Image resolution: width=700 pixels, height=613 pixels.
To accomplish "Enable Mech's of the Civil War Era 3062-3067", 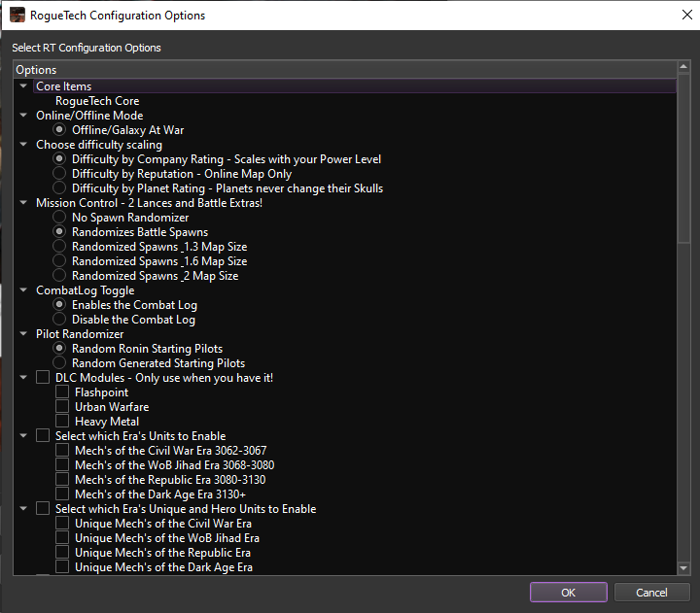I will (62, 450).
